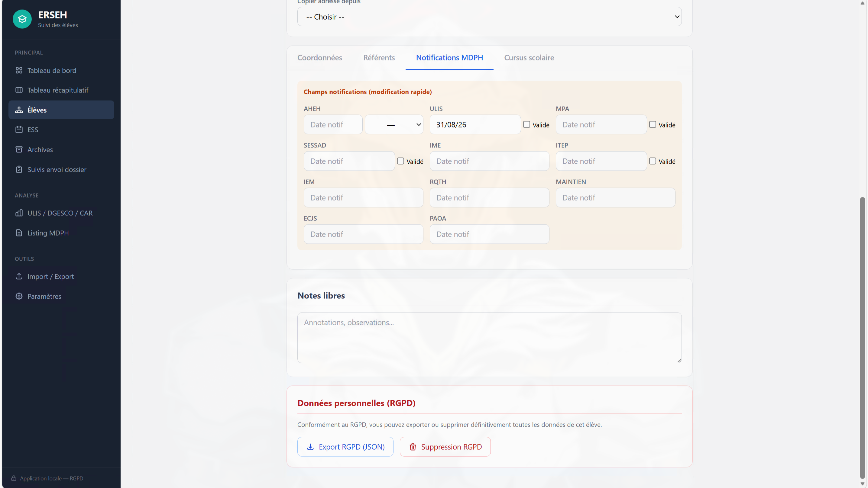Open ESS calendar icon in sidebar

click(19, 130)
